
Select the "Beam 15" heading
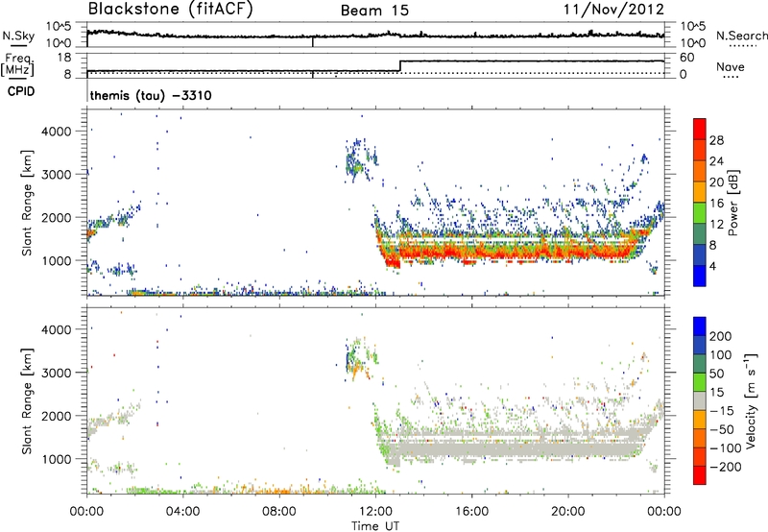(x=374, y=11)
